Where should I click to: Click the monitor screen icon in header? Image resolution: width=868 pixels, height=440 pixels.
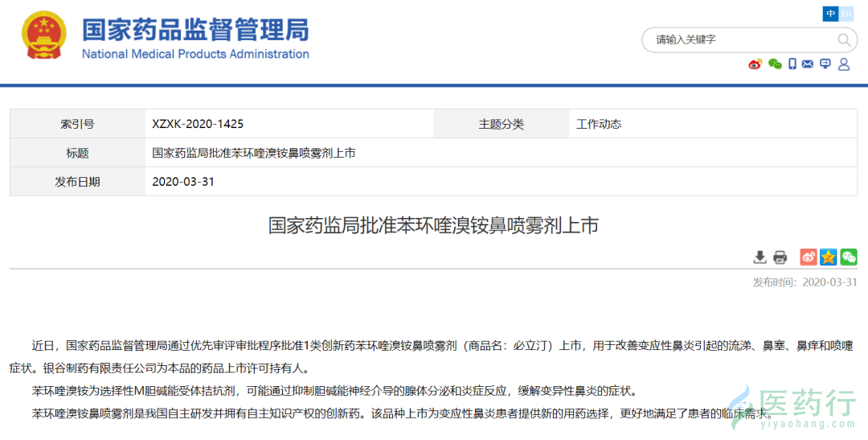[825, 64]
